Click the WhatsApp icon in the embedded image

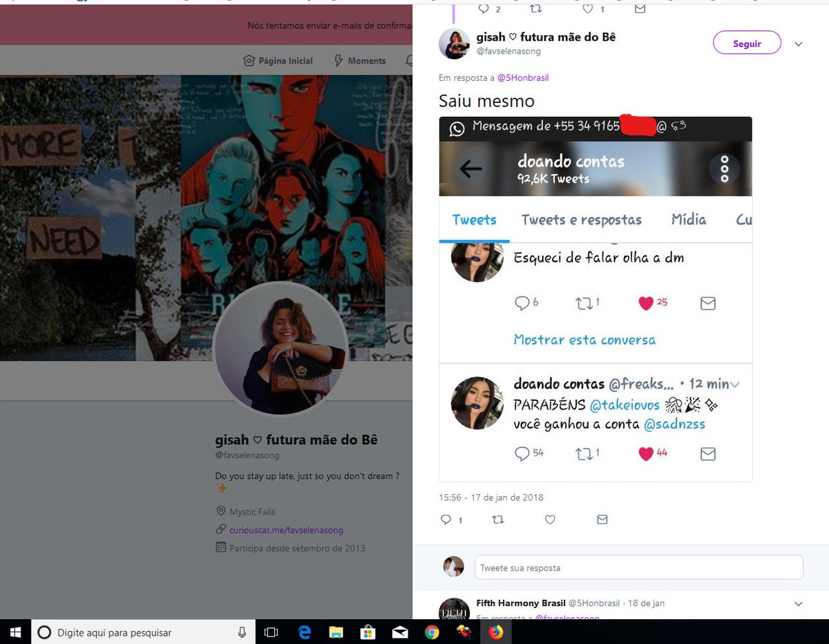tap(457, 129)
